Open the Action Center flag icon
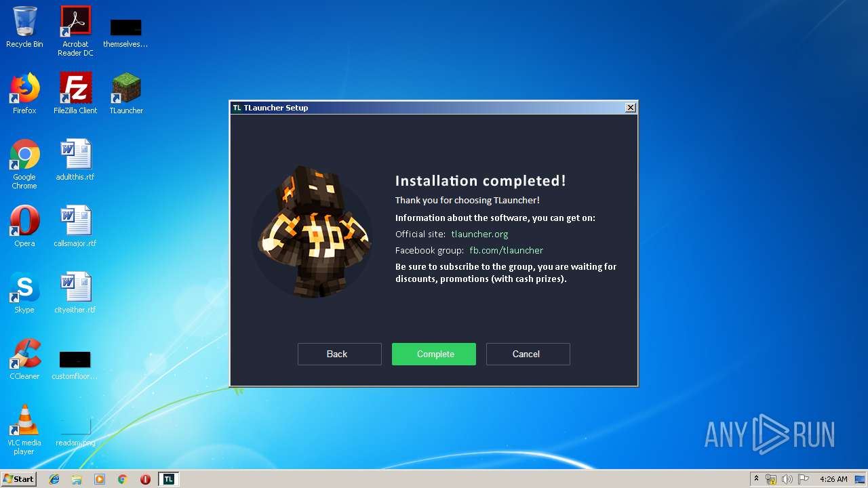This screenshot has width=868, height=488. pos(804,479)
